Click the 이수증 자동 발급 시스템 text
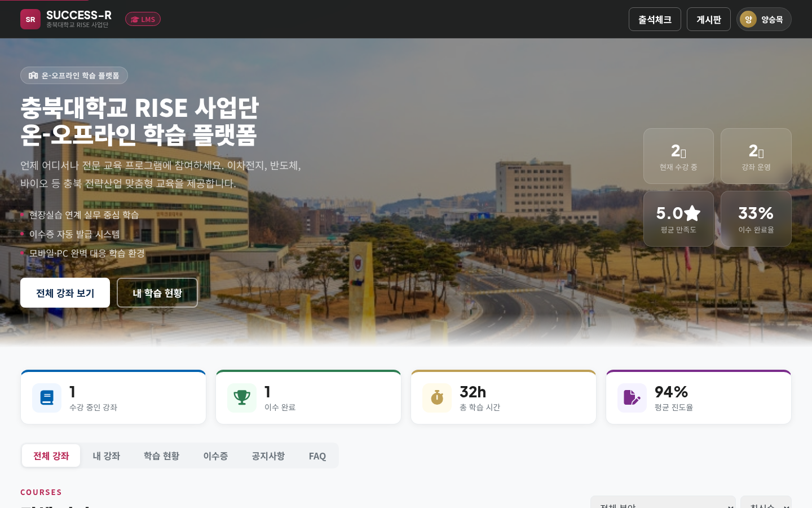This screenshot has height=508, width=812. (74, 234)
